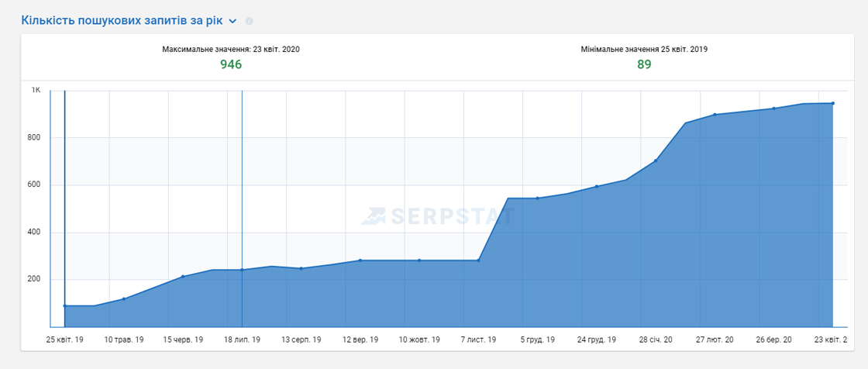Select the data point for 10 жовт. 19

coord(419,260)
